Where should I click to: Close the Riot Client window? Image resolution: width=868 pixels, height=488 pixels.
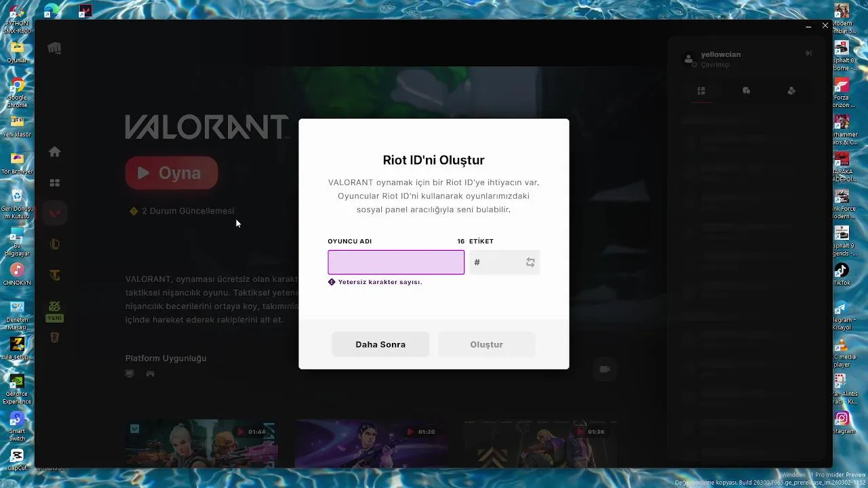pyautogui.click(x=825, y=26)
